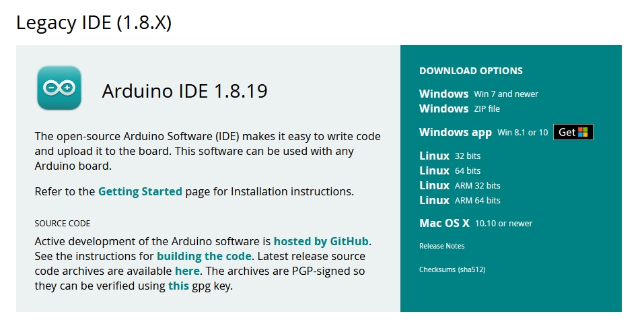Download the Windows ZIP file
The height and width of the screenshot is (324, 644).
coord(459,108)
